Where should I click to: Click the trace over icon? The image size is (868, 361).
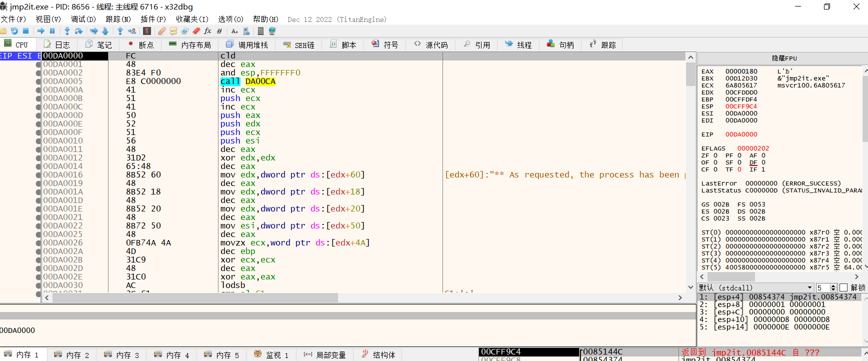pos(105,31)
